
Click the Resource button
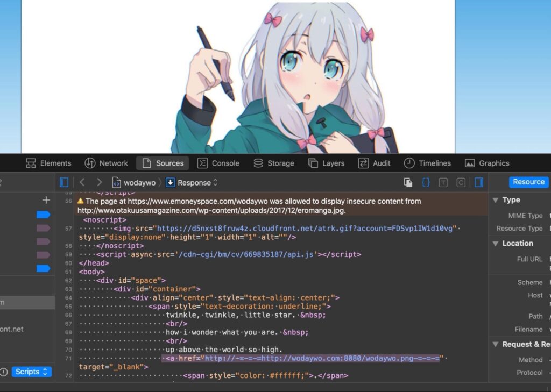(x=528, y=182)
